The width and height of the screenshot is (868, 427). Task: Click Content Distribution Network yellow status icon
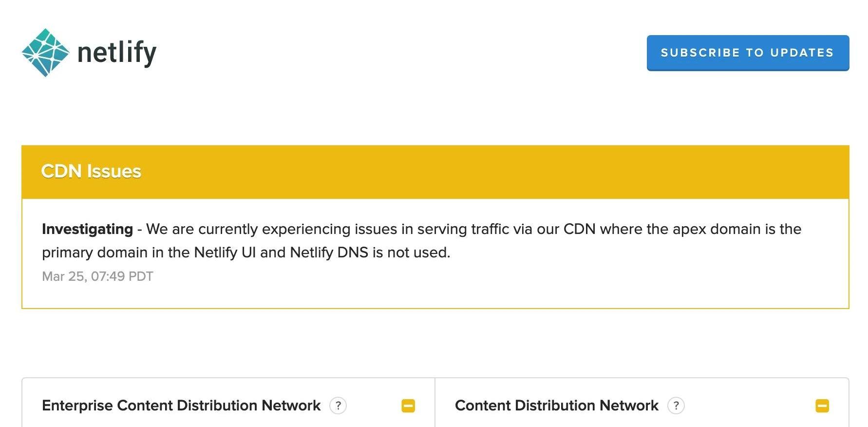pyautogui.click(x=822, y=406)
